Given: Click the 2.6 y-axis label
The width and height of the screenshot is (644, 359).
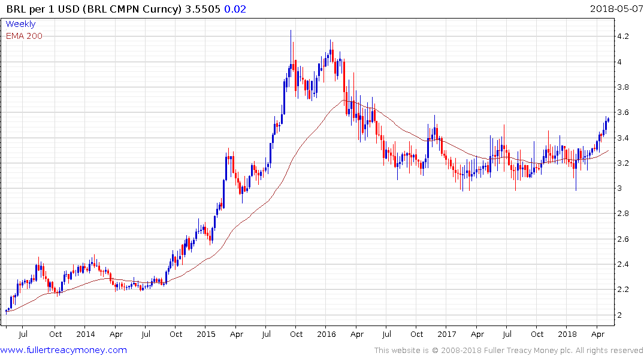Looking at the screenshot, I should pyautogui.click(x=623, y=239).
